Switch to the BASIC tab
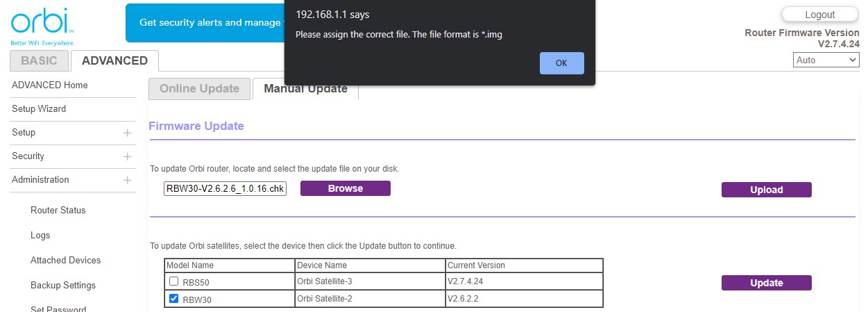 coord(39,60)
